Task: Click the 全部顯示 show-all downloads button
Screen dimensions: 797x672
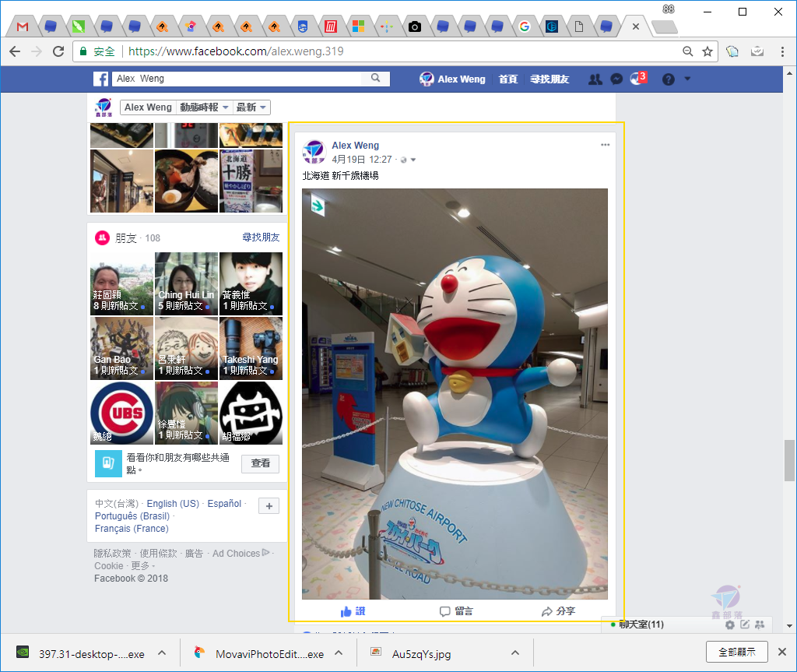Action: coord(736,652)
